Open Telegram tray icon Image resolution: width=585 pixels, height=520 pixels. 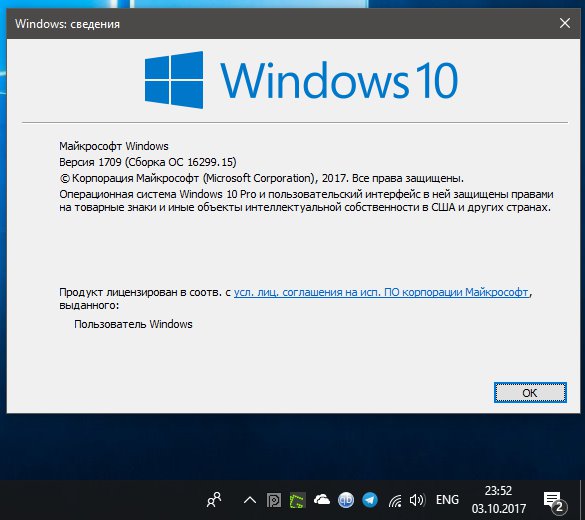click(370, 500)
